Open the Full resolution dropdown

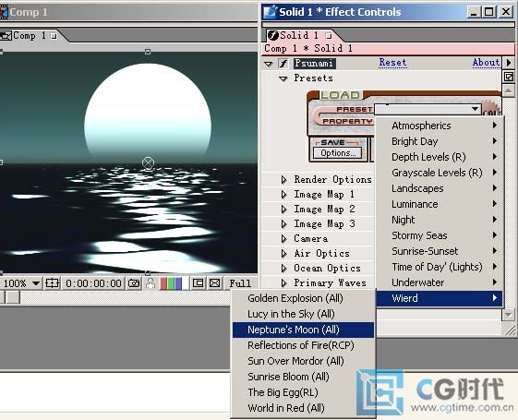tap(240, 283)
